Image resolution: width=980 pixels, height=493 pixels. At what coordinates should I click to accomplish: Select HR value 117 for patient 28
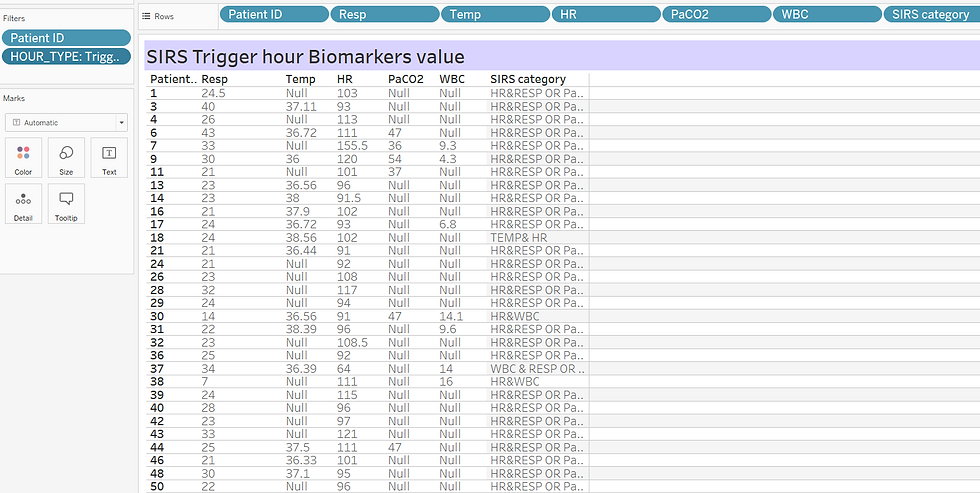coord(347,290)
